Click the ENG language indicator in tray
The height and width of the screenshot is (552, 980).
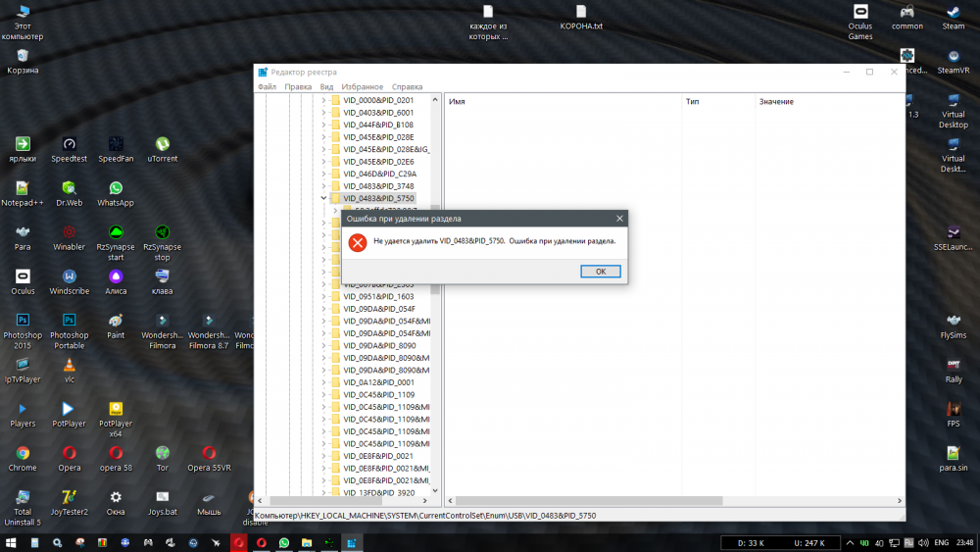click(x=941, y=542)
